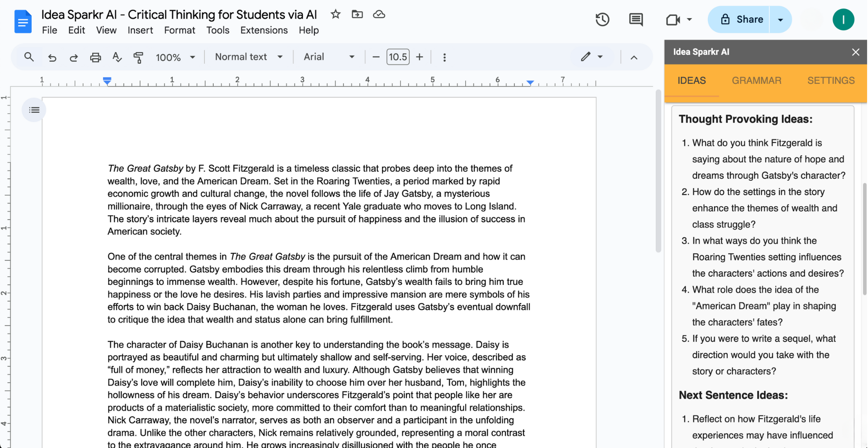This screenshot has height=448, width=868.
Task: Switch to the GRAMMAR tab
Action: click(x=757, y=81)
